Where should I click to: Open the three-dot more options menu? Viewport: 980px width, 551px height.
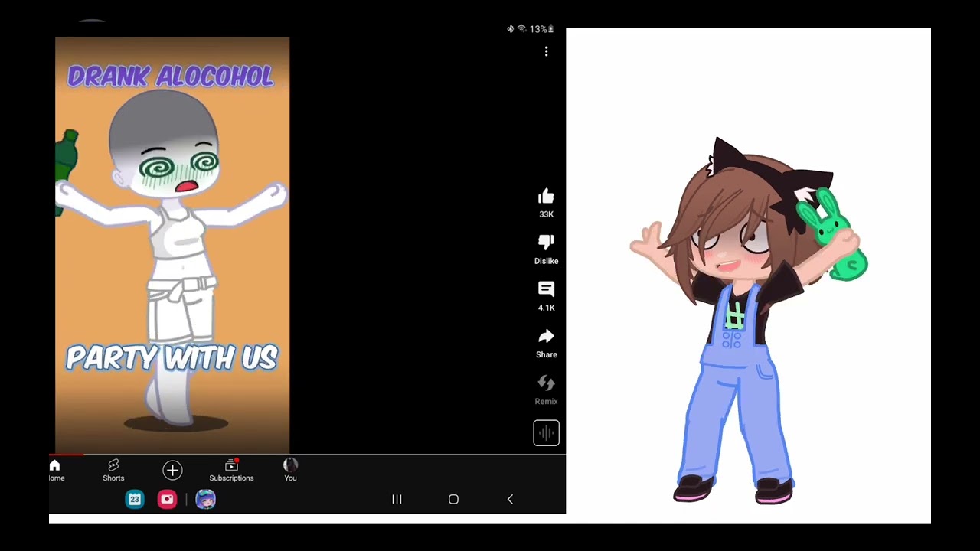point(546,51)
